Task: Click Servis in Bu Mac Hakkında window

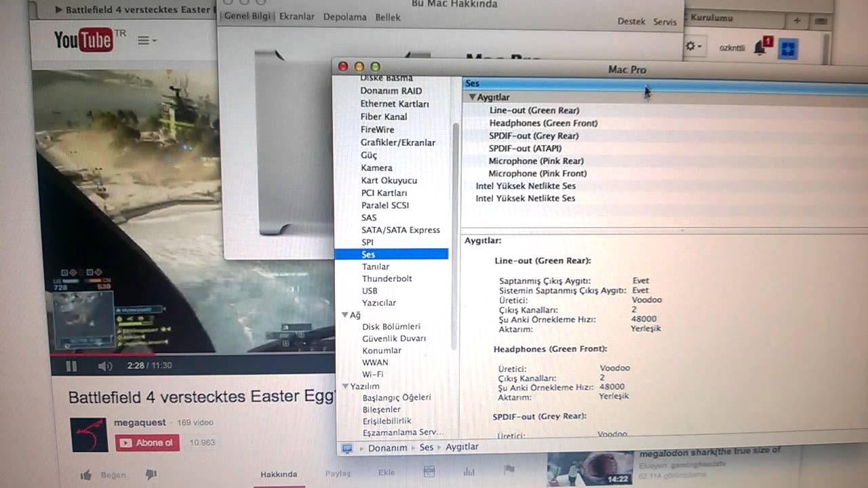Action: (665, 22)
